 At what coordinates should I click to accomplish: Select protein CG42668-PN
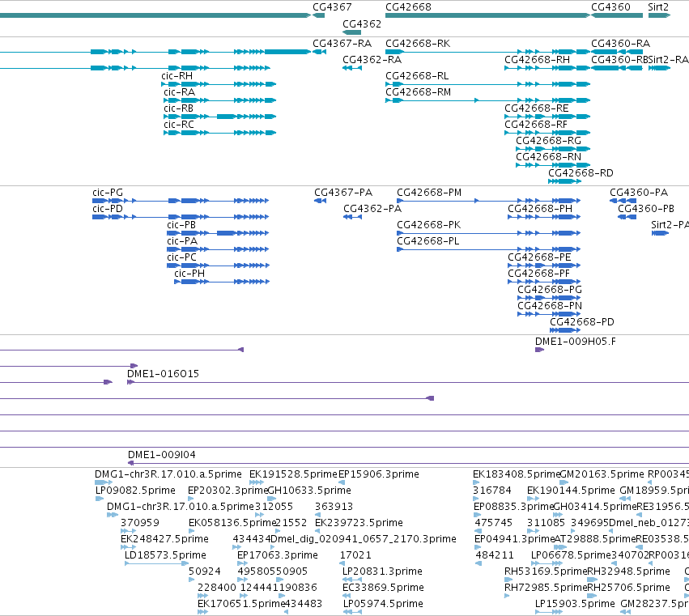(550, 306)
